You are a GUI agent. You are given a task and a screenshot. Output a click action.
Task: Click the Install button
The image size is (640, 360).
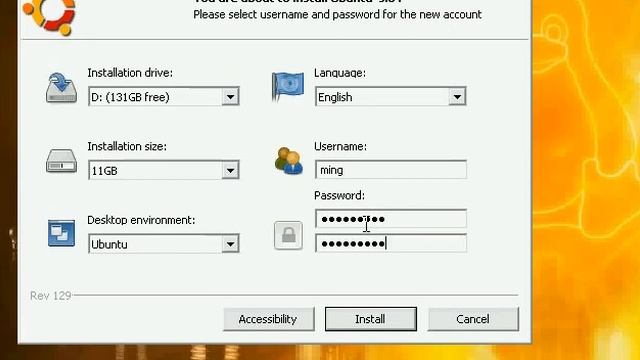(371, 319)
